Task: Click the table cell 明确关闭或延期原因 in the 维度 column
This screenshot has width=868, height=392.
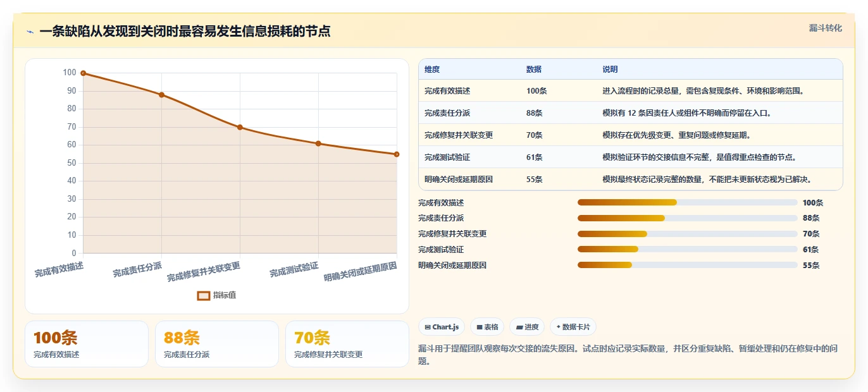Action: click(459, 180)
